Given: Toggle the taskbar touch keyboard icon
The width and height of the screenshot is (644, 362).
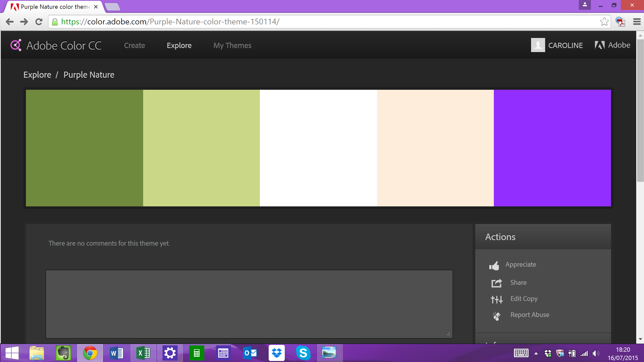Looking at the screenshot, I should (521, 353).
